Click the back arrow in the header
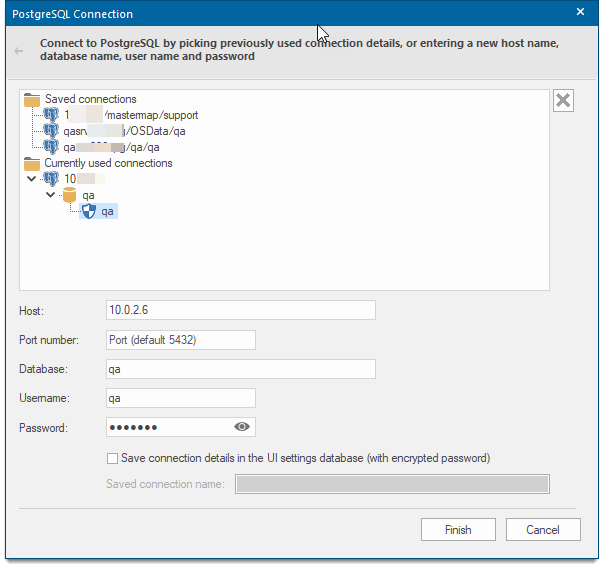Image resolution: width=604 pixels, height=569 pixels. (18, 51)
